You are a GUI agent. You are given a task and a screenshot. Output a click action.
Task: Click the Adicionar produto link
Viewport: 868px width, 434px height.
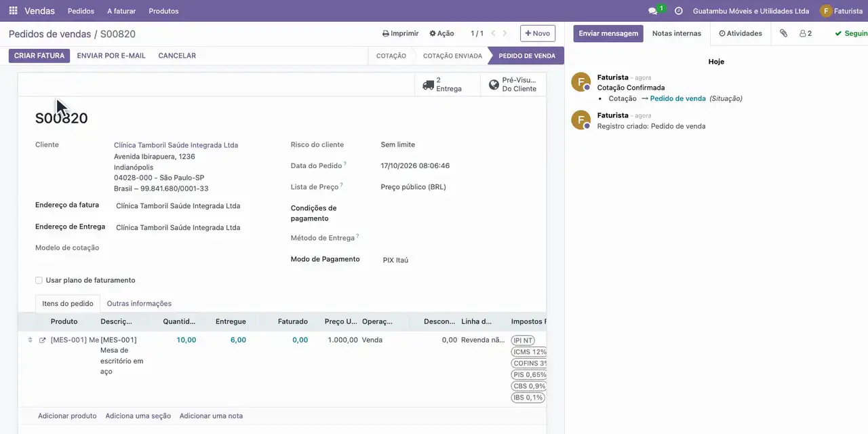67,416
